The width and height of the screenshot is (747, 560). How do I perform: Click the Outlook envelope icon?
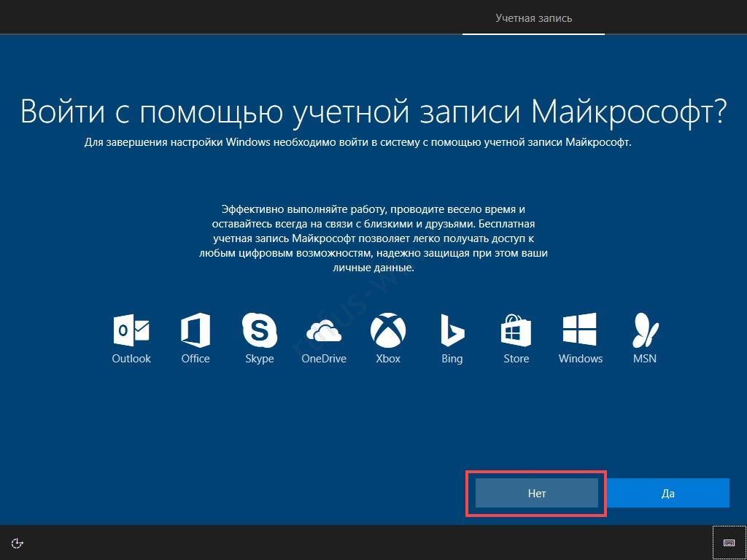click(x=131, y=330)
